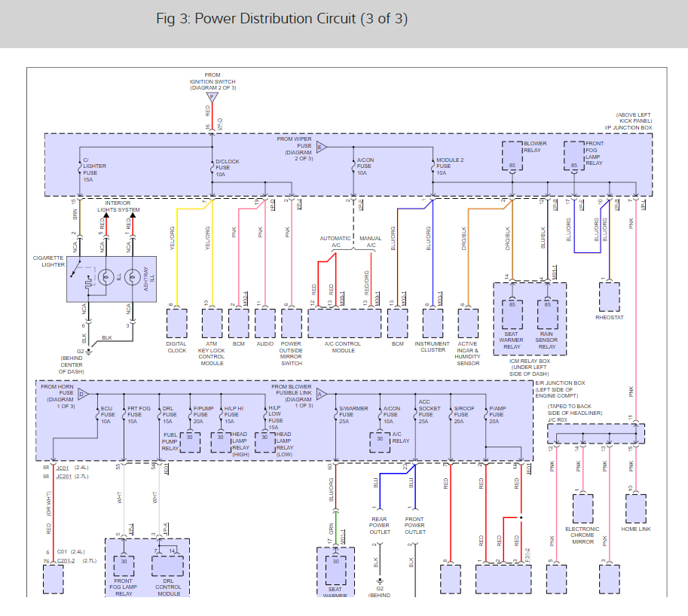Image resolution: width=688 pixels, height=616 pixels.
Task: Click the Fig 3 Power Distribution Circuit title
Action: click(x=282, y=19)
